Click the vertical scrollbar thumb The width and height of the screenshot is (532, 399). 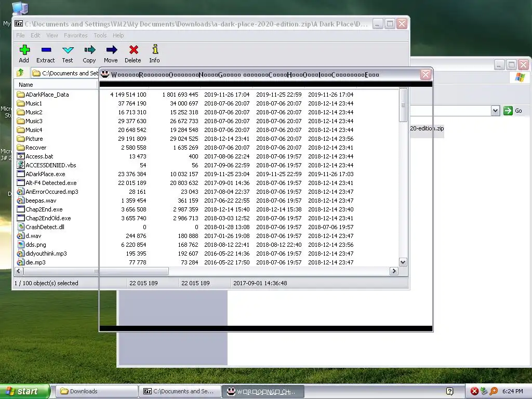click(403, 105)
